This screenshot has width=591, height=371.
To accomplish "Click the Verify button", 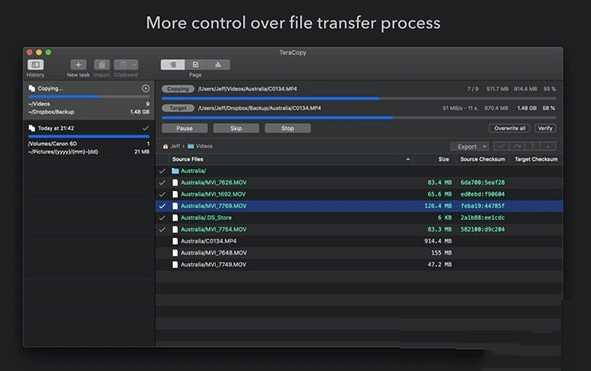I will click(545, 128).
